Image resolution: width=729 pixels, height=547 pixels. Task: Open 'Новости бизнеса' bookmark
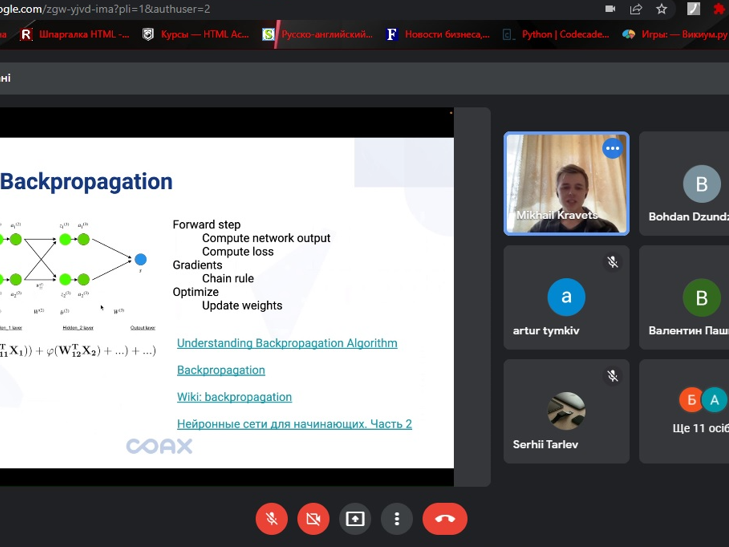pyautogui.click(x=437, y=34)
